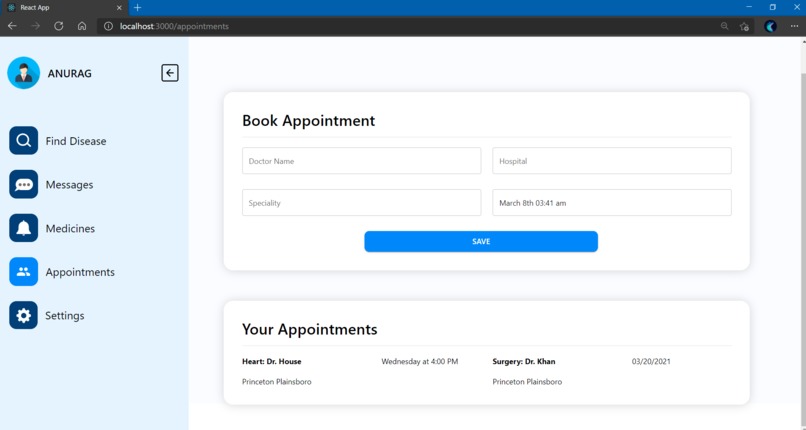Click the browser home icon

coord(82,26)
